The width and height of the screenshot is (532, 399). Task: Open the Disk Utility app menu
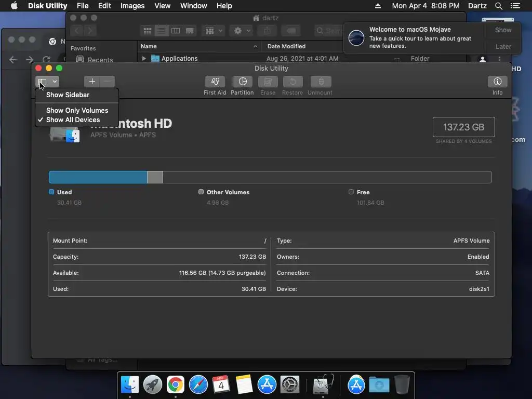(x=47, y=6)
